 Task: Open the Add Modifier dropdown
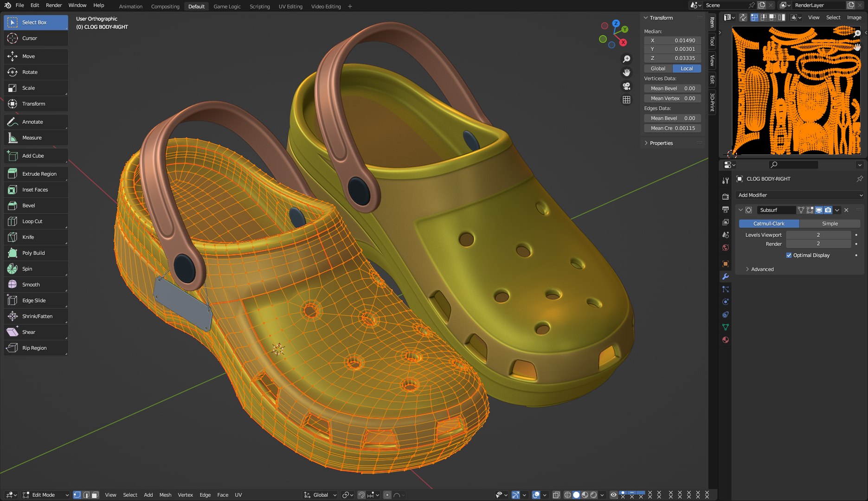(x=800, y=195)
